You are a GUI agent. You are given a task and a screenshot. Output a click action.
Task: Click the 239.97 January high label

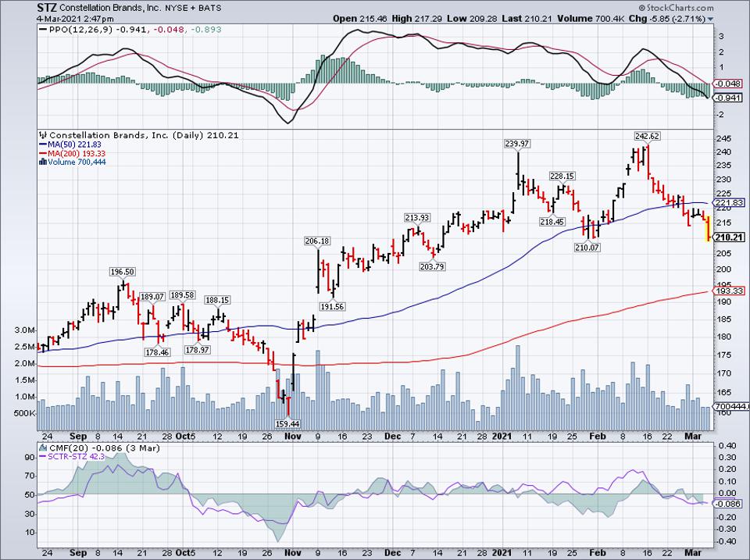click(x=516, y=143)
